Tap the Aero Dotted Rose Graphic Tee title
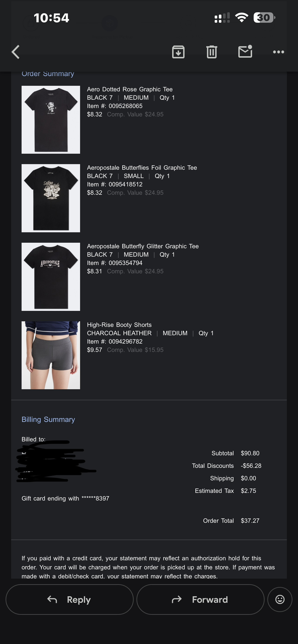The width and height of the screenshot is (298, 644). point(130,89)
